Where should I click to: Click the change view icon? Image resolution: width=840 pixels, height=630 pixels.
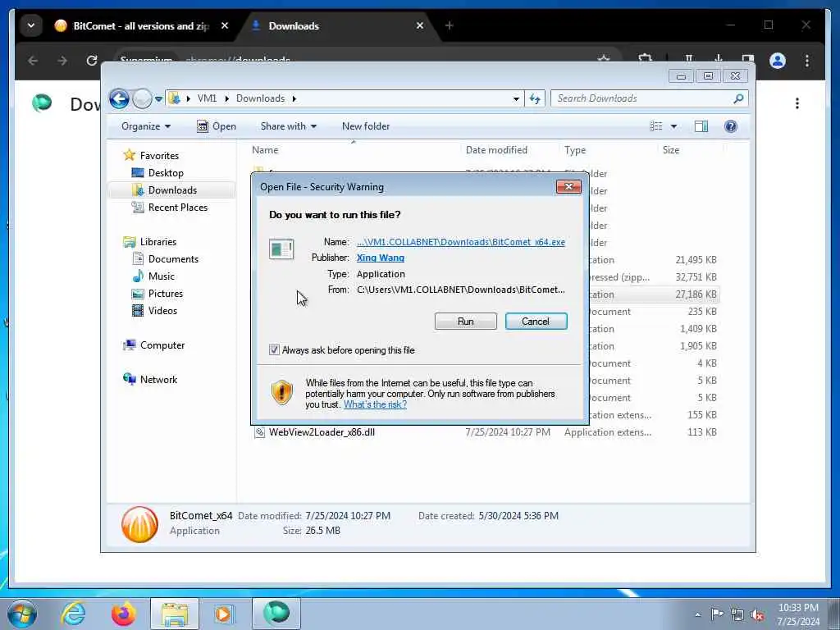pyautogui.click(x=656, y=126)
